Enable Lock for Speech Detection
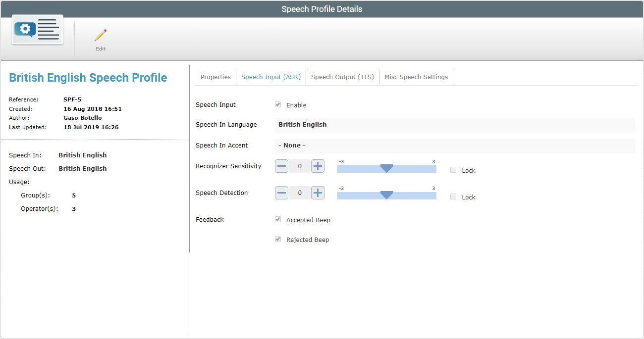 pos(453,196)
